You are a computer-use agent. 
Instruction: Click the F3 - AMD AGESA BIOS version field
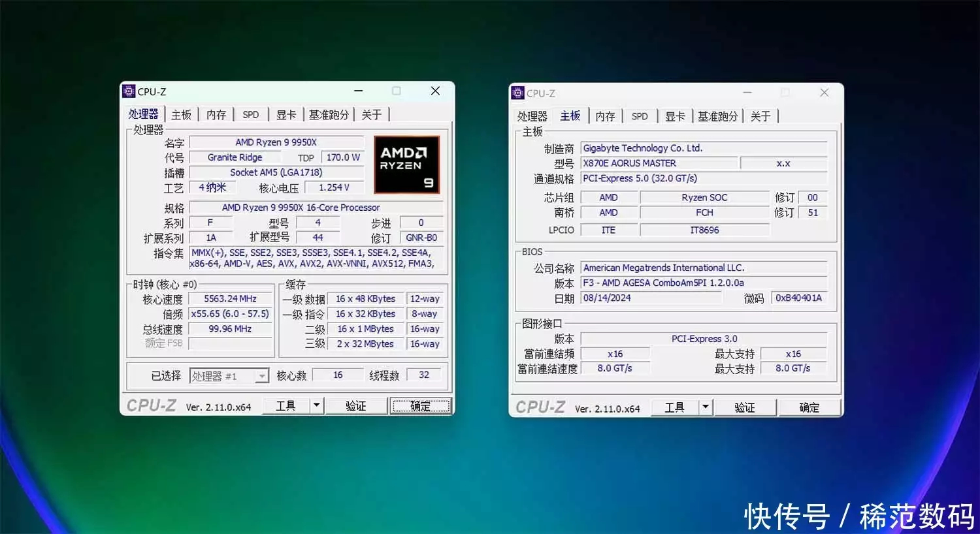(704, 283)
